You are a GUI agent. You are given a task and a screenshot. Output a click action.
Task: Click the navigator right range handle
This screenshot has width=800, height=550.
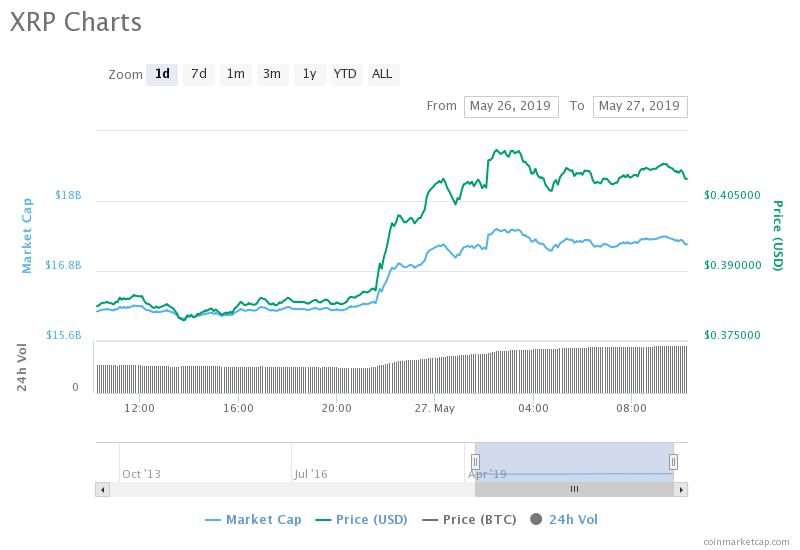[673, 462]
